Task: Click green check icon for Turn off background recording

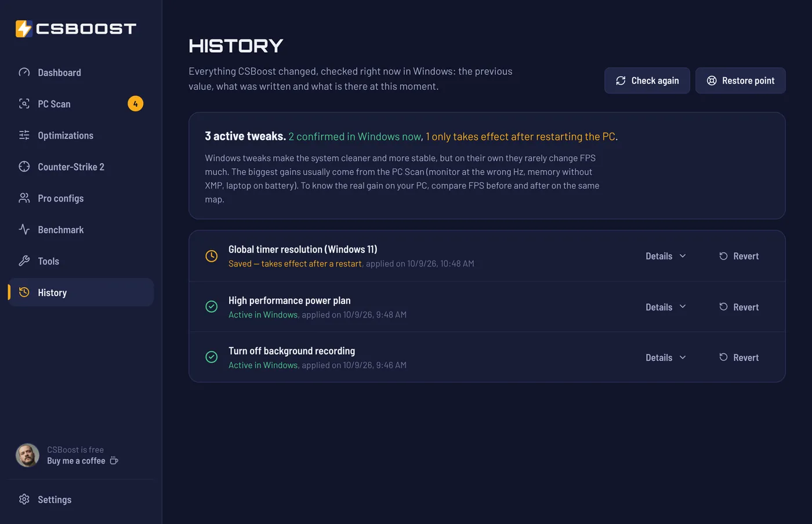Action: pyautogui.click(x=212, y=357)
